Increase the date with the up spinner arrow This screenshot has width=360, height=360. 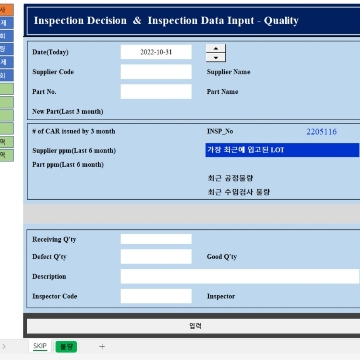pos(216,48)
